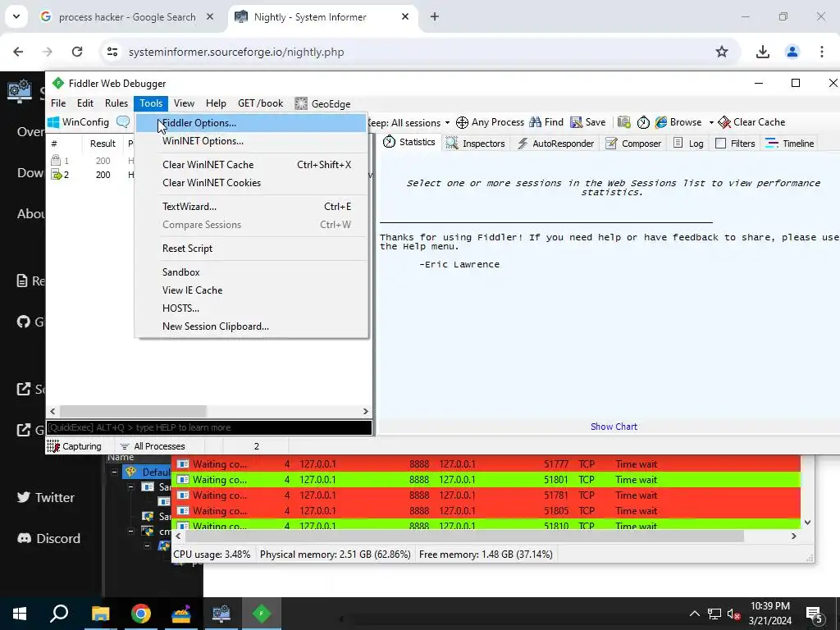Open the File menu in Fiddler
This screenshot has height=630, width=840.
coord(58,103)
